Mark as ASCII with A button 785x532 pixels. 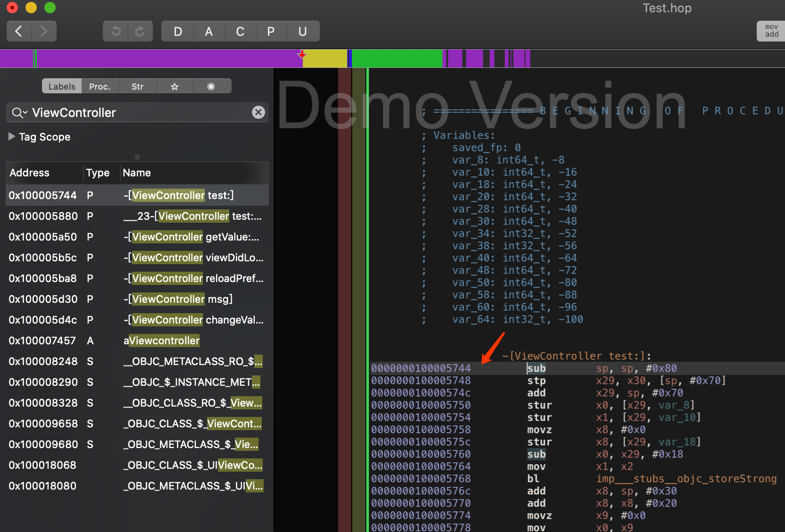(209, 31)
